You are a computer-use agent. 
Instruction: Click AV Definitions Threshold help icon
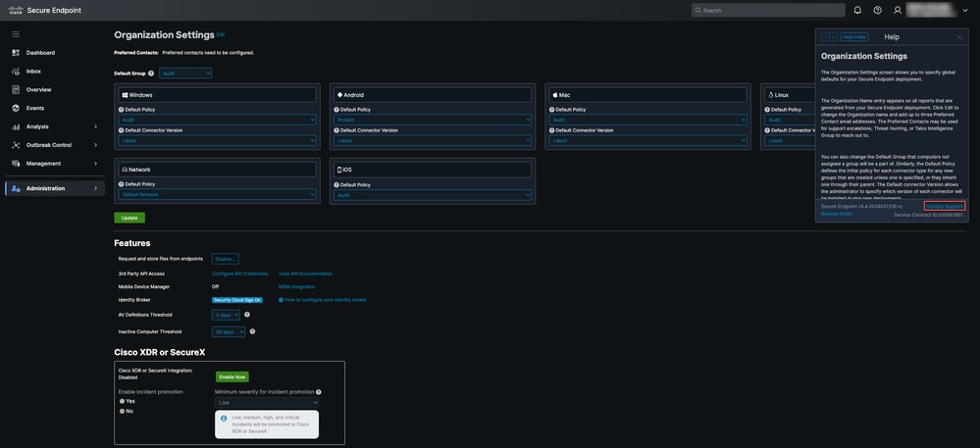tap(247, 315)
